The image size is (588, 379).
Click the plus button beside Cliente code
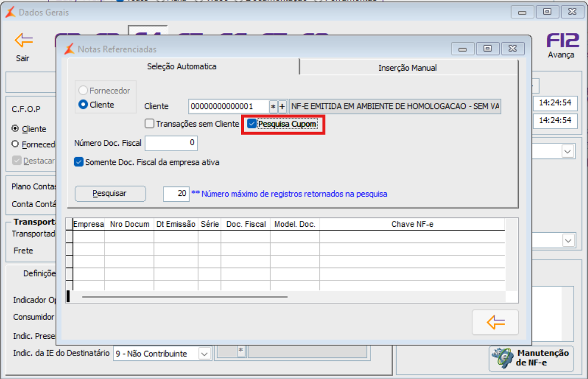(x=282, y=107)
